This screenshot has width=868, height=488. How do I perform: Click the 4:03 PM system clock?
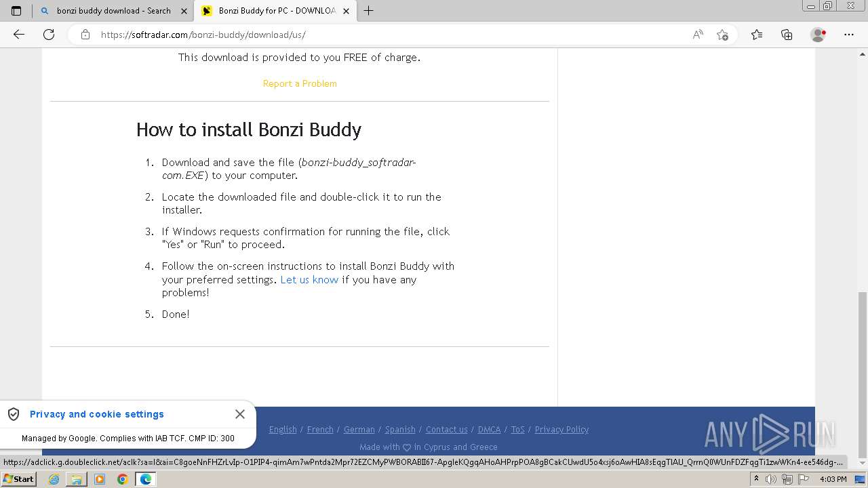coord(833,479)
